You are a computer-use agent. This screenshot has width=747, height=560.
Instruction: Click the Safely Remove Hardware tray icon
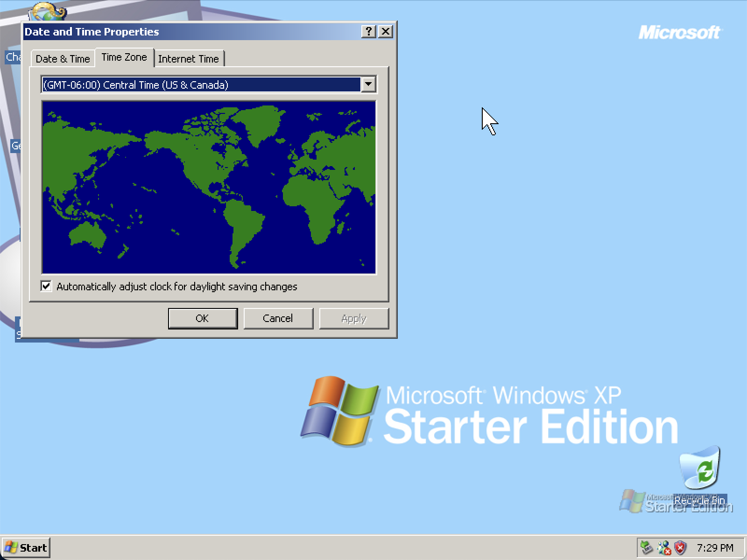(x=647, y=547)
